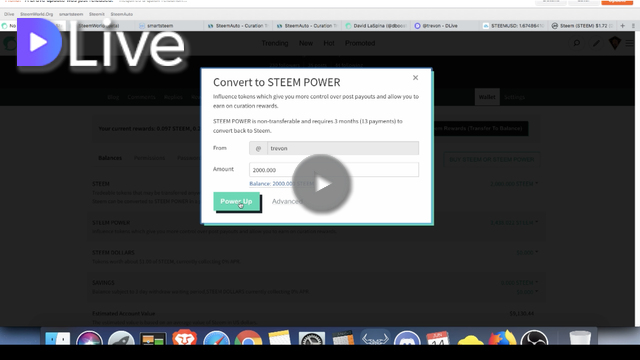Open System Preferences gear in dock
The height and width of the screenshot is (360, 640).
point(312,338)
